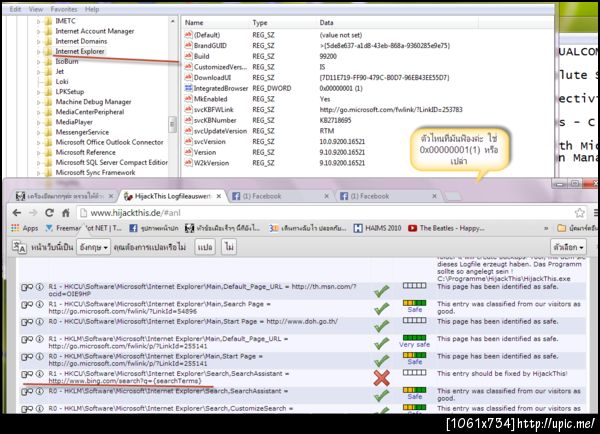Select the Loki registry folder

pyautogui.click(x=62, y=82)
